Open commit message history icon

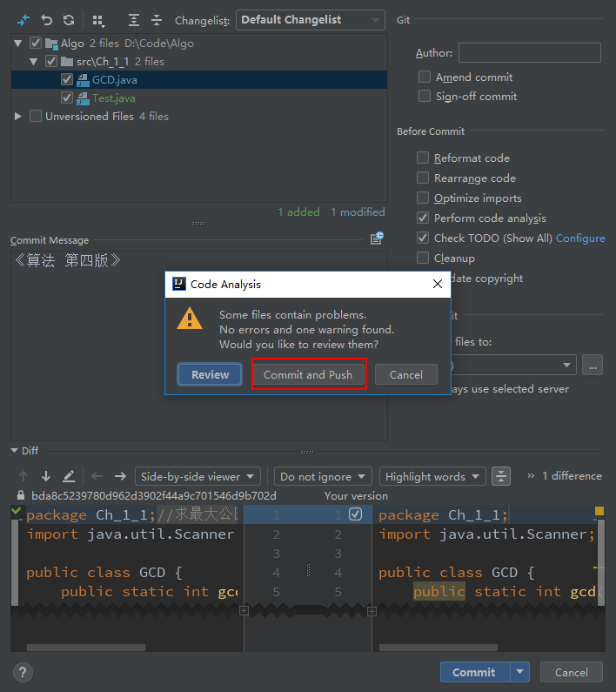pyautogui.click(x=377, y=239)
